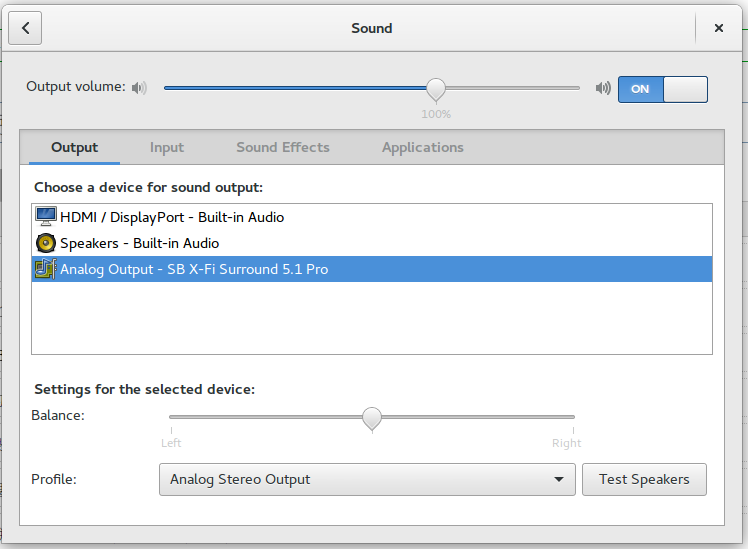Open the Profile dropdown menu

pos(367,480)
